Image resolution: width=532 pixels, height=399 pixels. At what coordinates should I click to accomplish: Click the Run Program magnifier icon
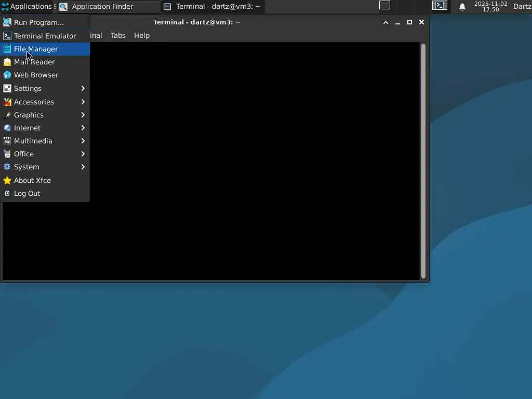7,22
